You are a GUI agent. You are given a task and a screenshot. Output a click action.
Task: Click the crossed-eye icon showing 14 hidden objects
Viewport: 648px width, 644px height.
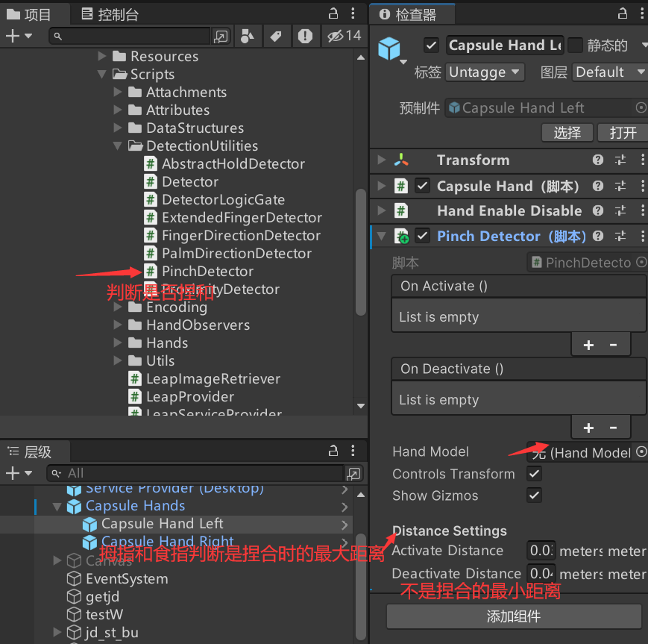point(336,35)
